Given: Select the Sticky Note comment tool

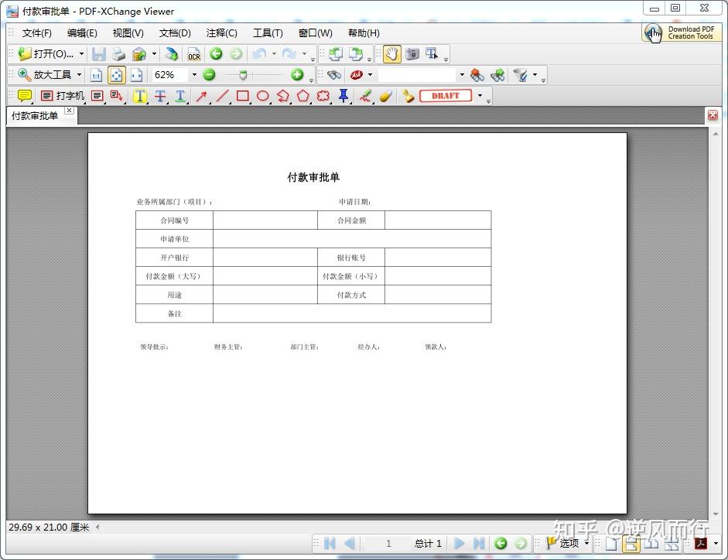Looking at the screenshot, I should point(25,96).
